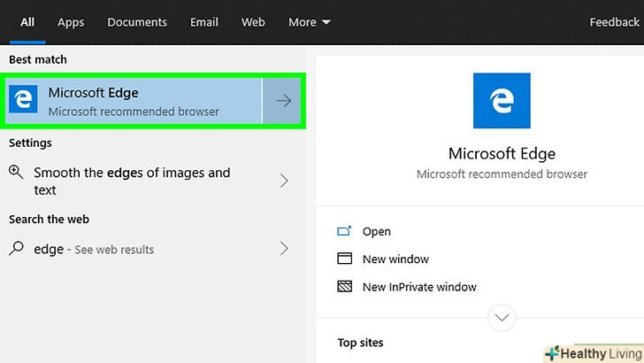Click the New InPrivate window icon
Viewport: 644px width, 363px height.
[345, 287]
